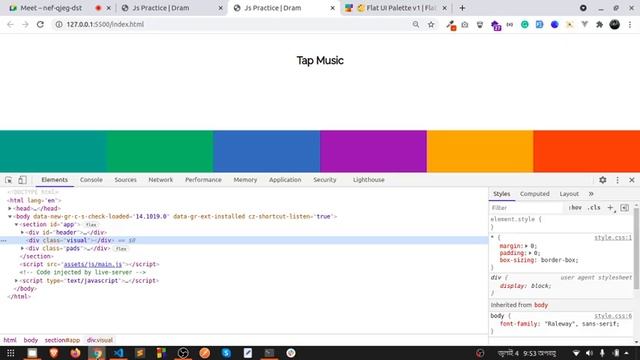Viewport: 640px width, 360px height.
Task: Open style.css:6 source link
Action: click(613, 316)
